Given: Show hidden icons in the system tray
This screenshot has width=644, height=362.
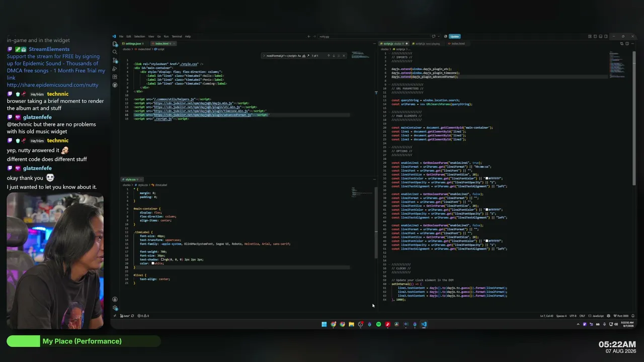Looking at the screenshot, I should (x=578, y=324).
